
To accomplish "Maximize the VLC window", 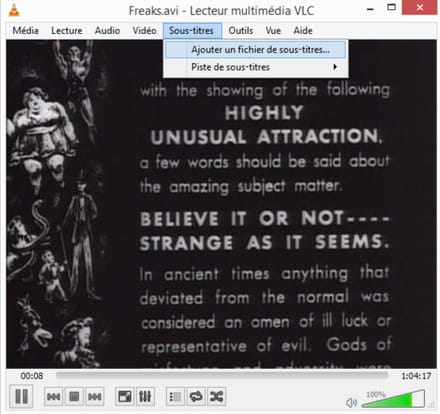I will (392, 8).
